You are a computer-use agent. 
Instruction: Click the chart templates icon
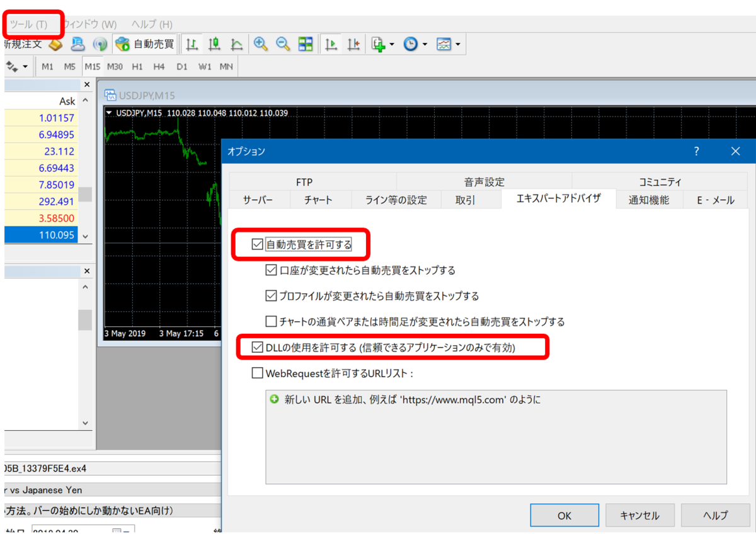(x=444, y=45)
